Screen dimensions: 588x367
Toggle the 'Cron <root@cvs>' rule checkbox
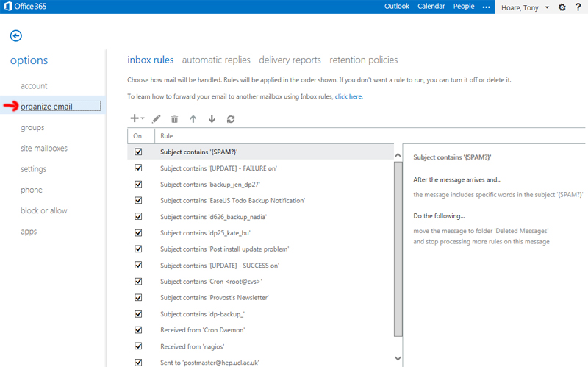[138, 281]
